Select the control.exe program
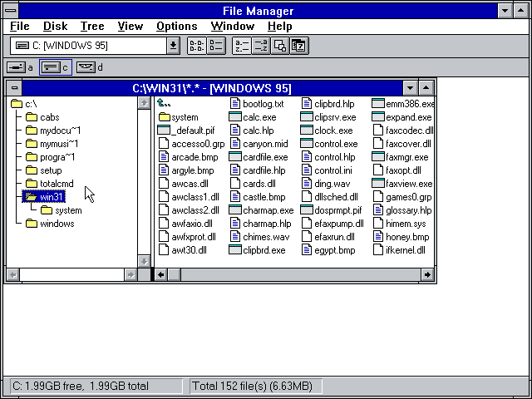This screenshot has height=399, width=532. pos(329,144)
